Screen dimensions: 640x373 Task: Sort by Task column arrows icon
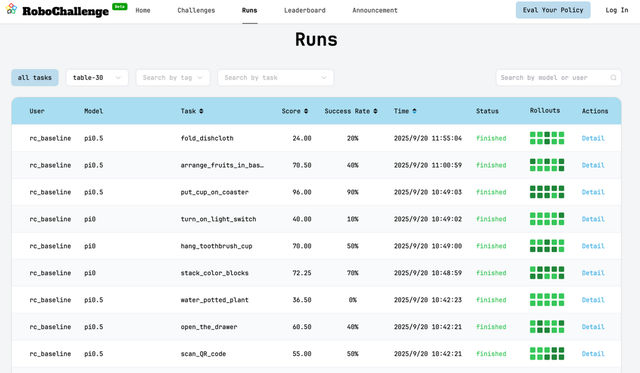coord(201,111)
